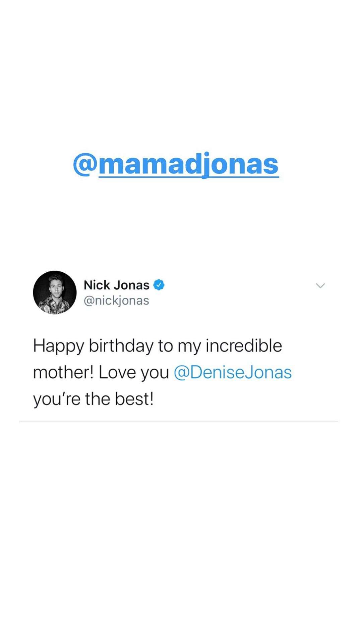This screenshot has width=362, height=644.
Task: Select the word "incredible" in the tweet
Action: click(244, 345)
